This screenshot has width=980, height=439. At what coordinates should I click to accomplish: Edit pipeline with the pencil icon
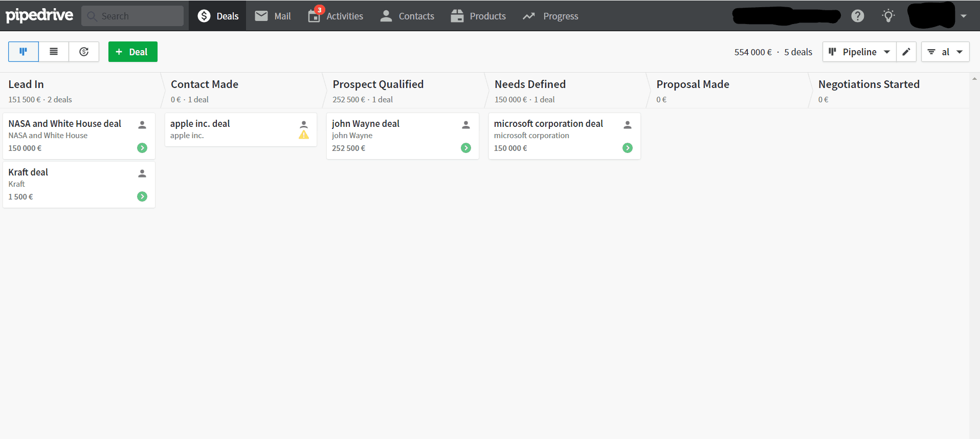click(x=906, y=52)
